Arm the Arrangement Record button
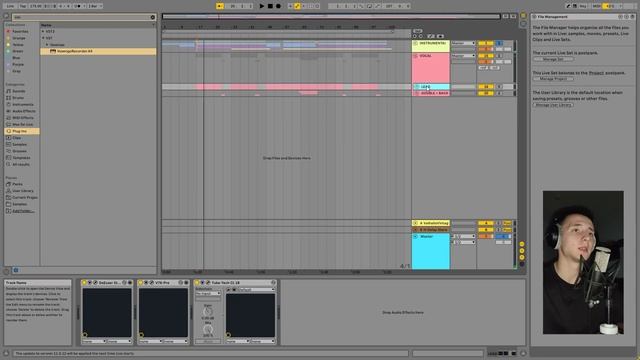 278,6
